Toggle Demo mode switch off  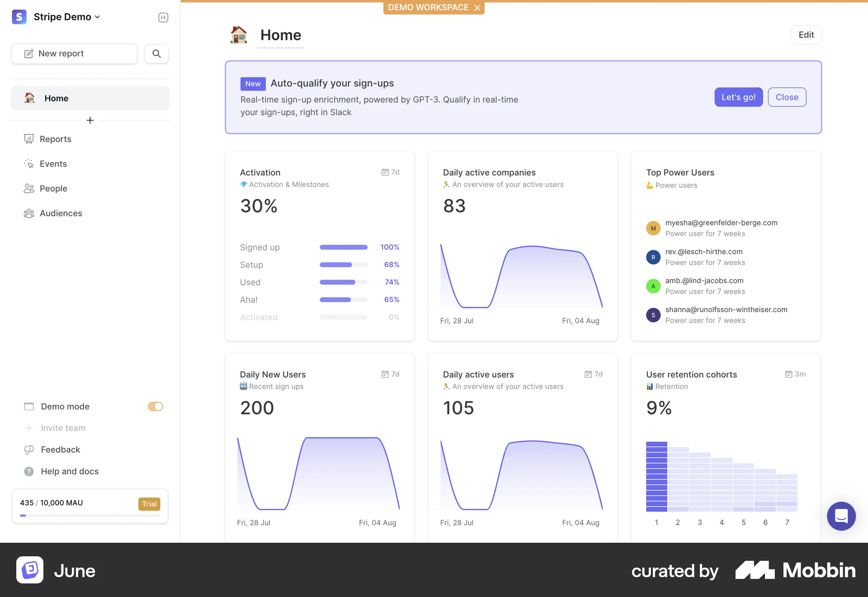(155, 407)
